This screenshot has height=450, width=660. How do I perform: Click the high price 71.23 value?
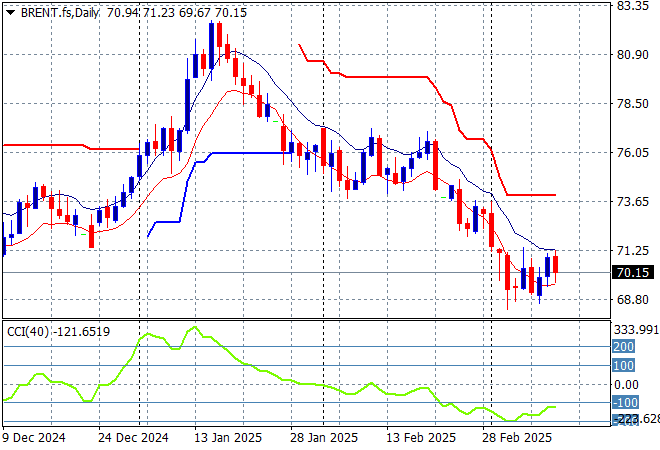click(159, 13)
